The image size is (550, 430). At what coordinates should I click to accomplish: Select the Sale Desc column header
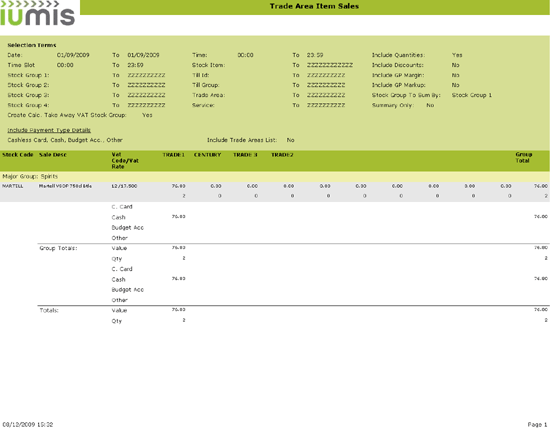point(53,155)
